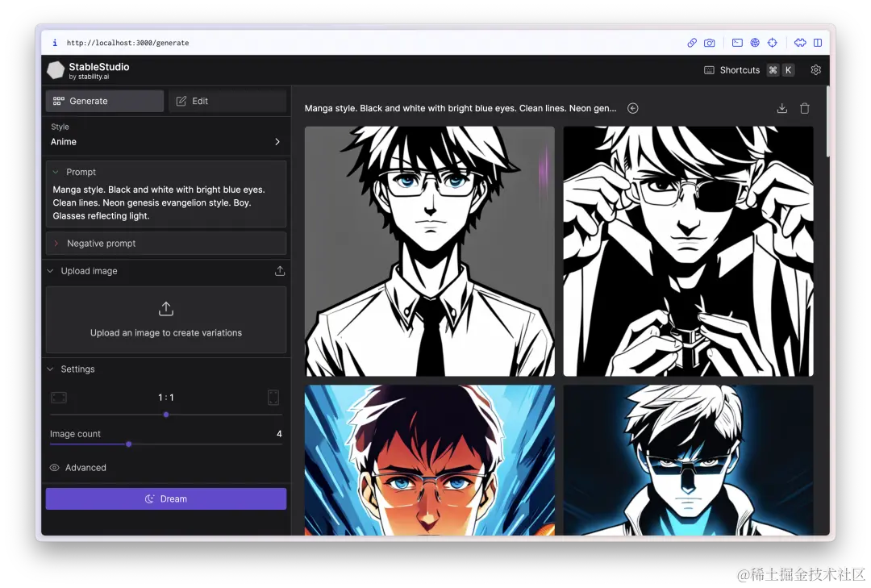Viewport: 871px width, 588px height.
Task: Switch to the Generate tab
Action: pos(105,101)
